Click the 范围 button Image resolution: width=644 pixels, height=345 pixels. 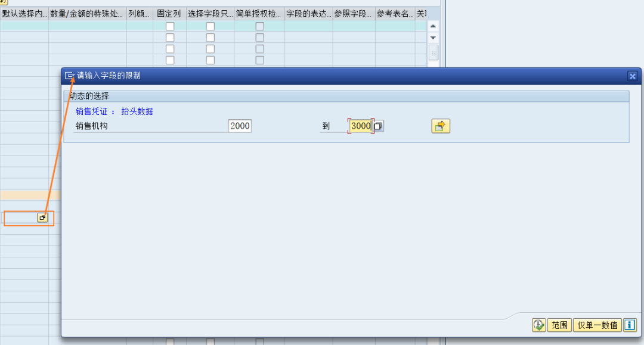559,325
